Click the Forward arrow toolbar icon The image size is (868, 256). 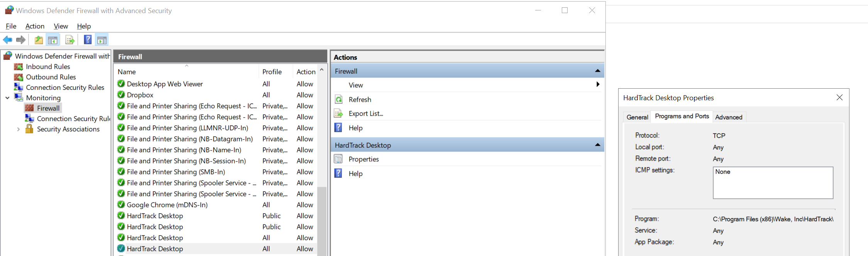pos(21,40)
